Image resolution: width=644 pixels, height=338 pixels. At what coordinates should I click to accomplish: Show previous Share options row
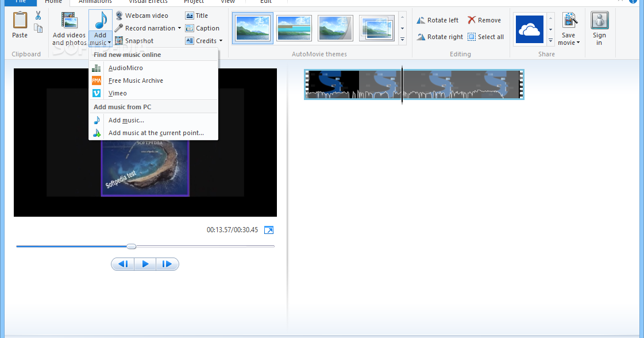point(551,18)
